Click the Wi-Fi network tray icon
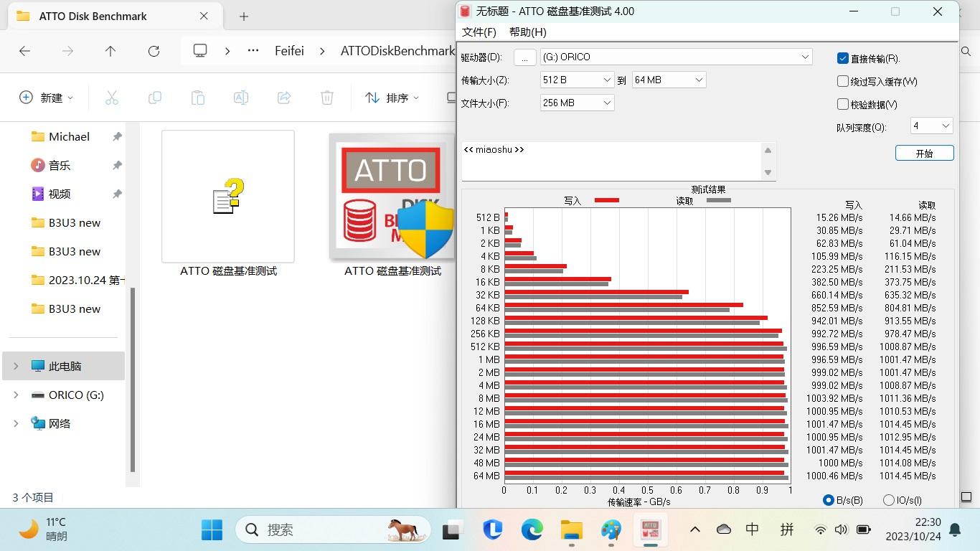 pos(821,530)
